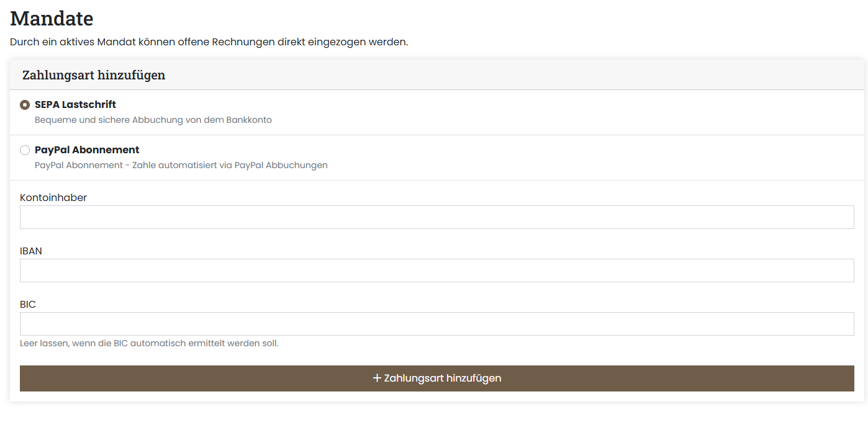Click the Kontoinhaber field label
This screenshot has width=868, height=425.
point(54,197)
